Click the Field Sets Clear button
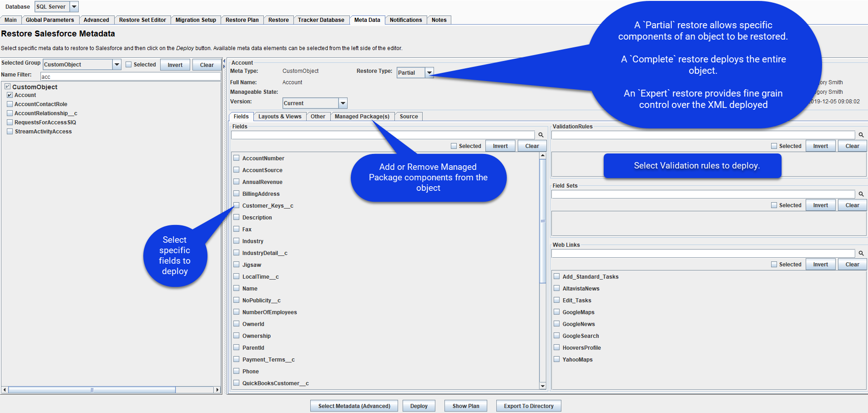This screenshot has height=413, width=868. tap(853, 205)
